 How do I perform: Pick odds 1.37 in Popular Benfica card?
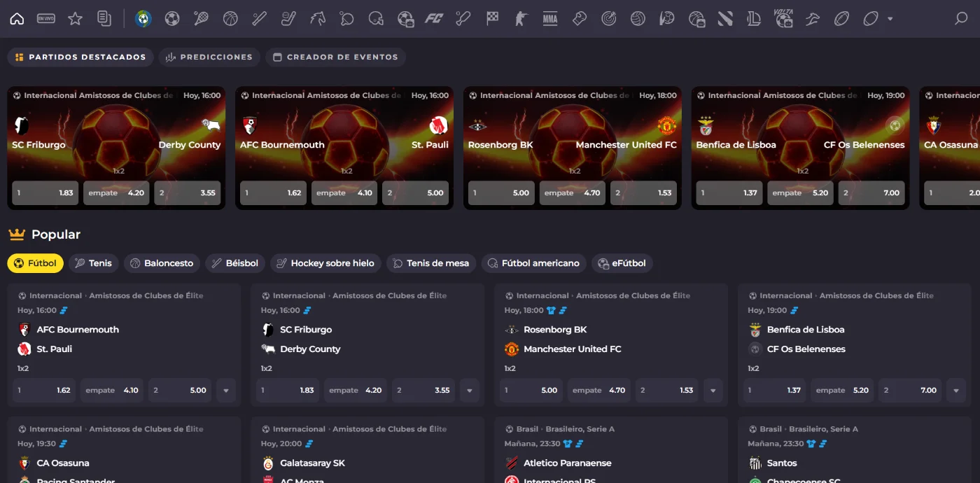pos(775,391)
